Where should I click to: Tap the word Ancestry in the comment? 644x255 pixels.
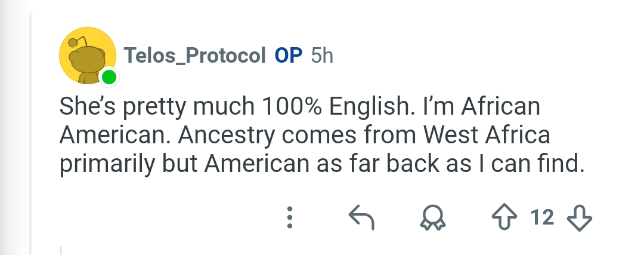[x=226, y=136]
